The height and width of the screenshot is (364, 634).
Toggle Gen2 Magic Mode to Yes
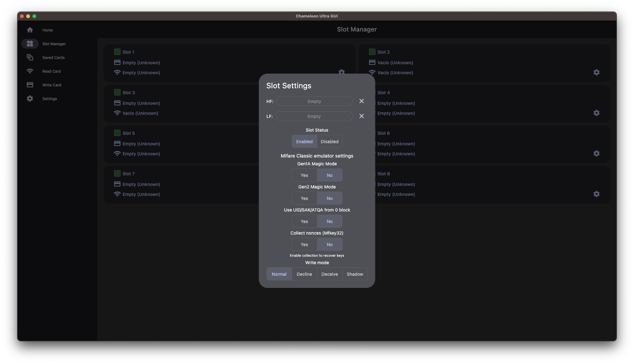(x=305, y=198)
